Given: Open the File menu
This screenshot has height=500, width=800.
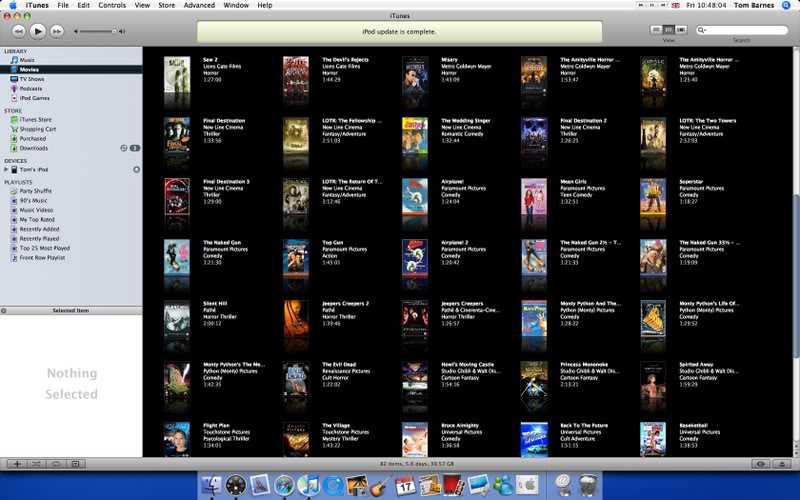Looking at the screenshot, I should click(63, 5).
